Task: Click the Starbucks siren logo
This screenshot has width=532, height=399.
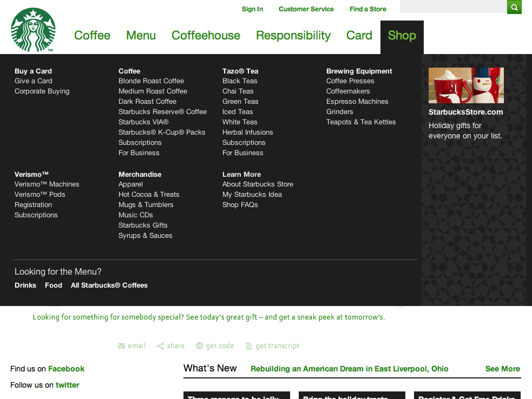Action: [x=33, y=30]
